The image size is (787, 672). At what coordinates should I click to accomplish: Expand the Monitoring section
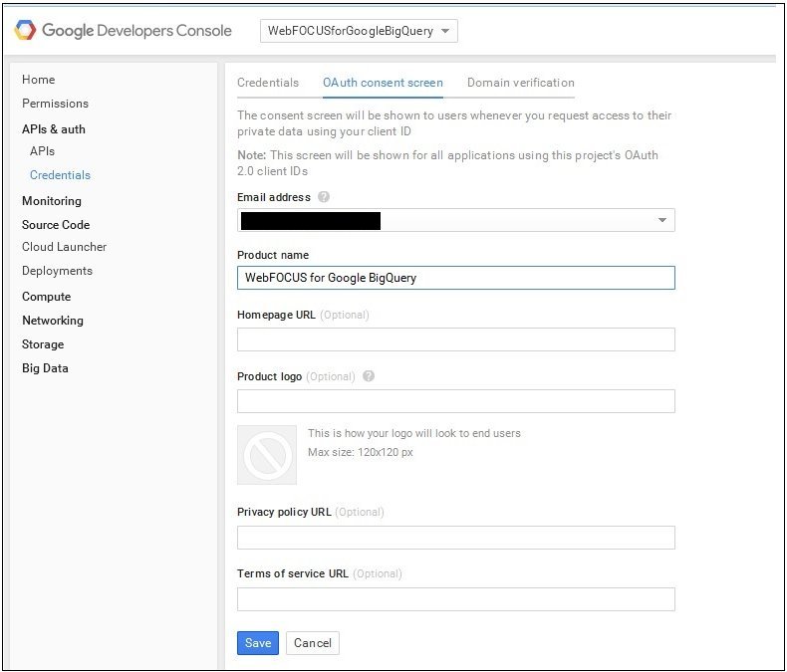tap(52, 201)
